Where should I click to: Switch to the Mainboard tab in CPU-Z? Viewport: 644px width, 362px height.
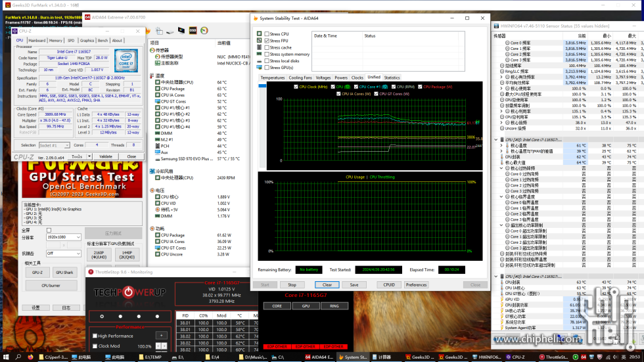click(37, 41)
